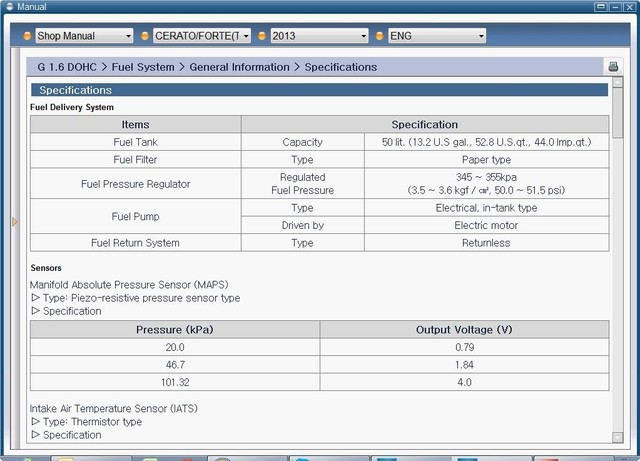
Task: Expand the hidden left side panel arrow
Action: pos(15,221)
